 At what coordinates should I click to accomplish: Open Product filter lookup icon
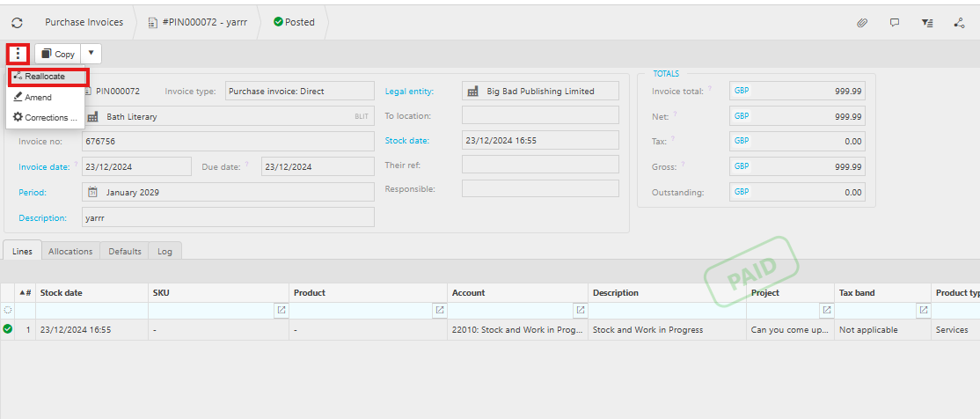pyautogui.click(x=440, y=310)
